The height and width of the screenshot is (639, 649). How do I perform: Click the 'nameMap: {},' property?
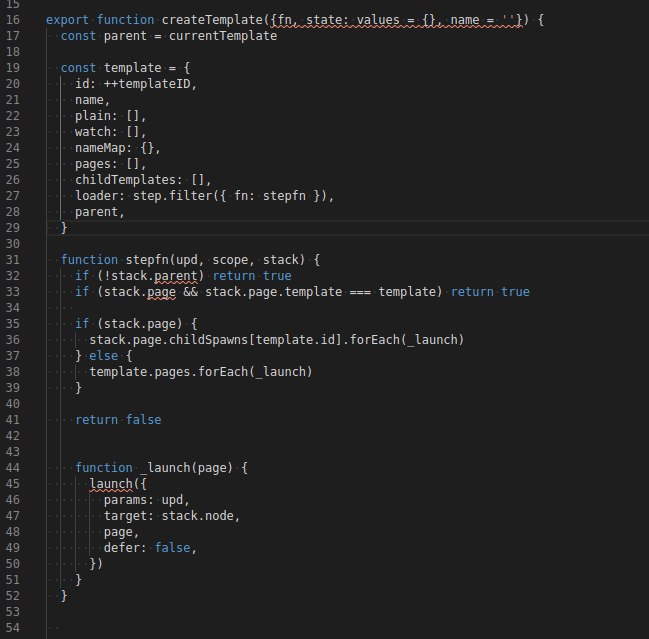[118, 148]
